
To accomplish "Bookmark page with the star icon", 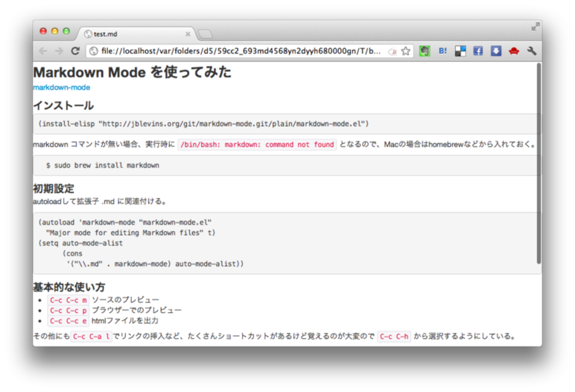I will point(406,51).
